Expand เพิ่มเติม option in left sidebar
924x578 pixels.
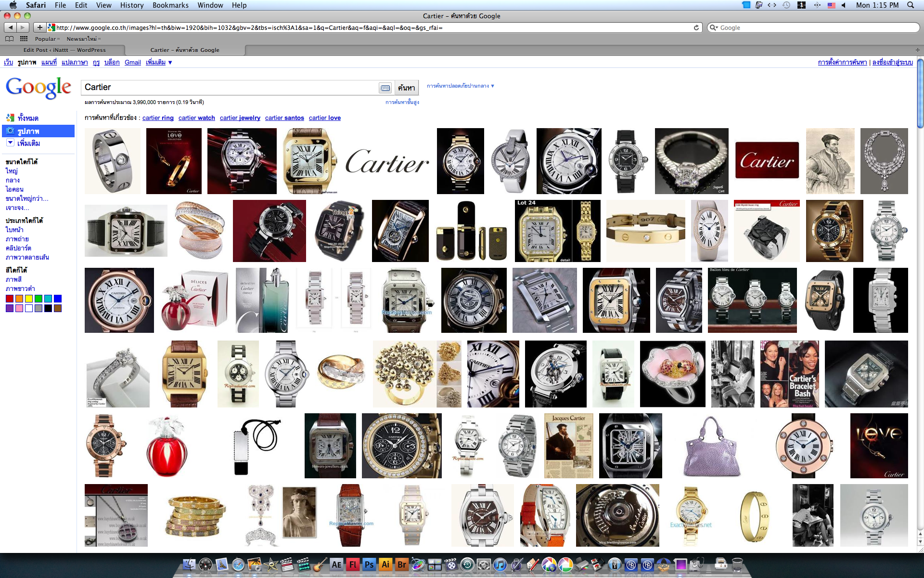coord(23,143)
